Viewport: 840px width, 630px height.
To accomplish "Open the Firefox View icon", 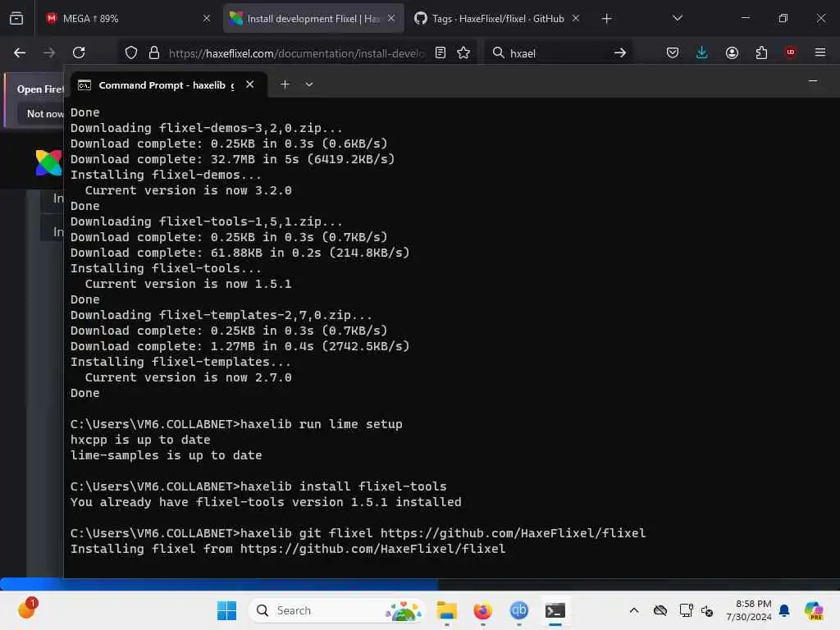I will (16, 19).
